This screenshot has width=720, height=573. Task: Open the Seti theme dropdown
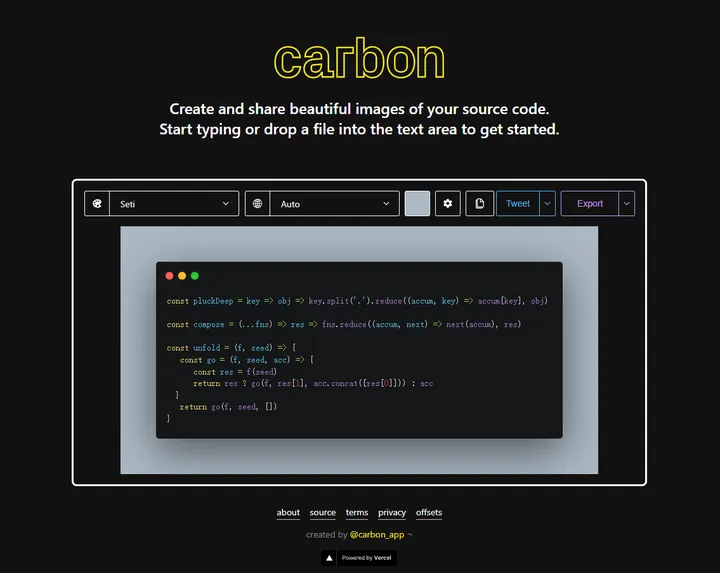[x=174, y=203]
